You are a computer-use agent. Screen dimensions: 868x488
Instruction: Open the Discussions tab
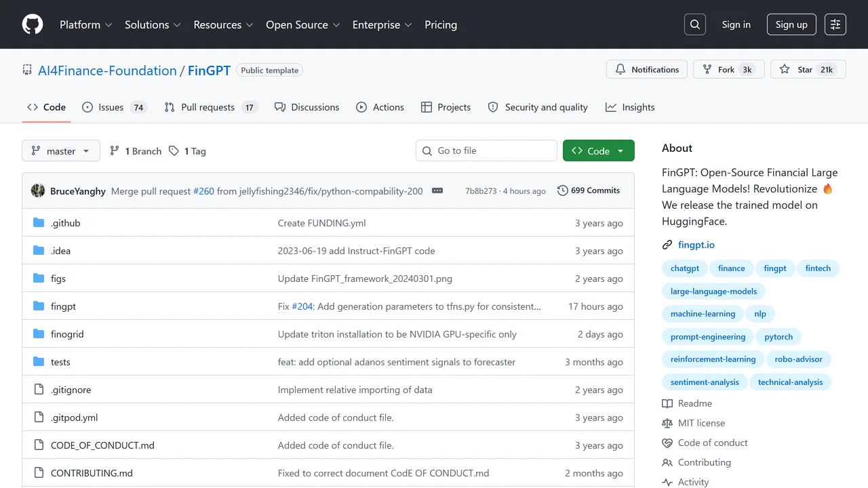click(x=307, y=107)
